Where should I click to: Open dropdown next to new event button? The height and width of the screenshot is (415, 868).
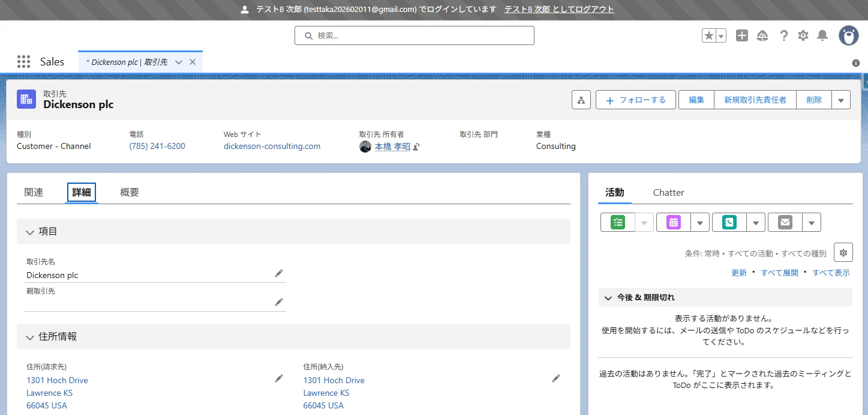(x=700, y=222)
